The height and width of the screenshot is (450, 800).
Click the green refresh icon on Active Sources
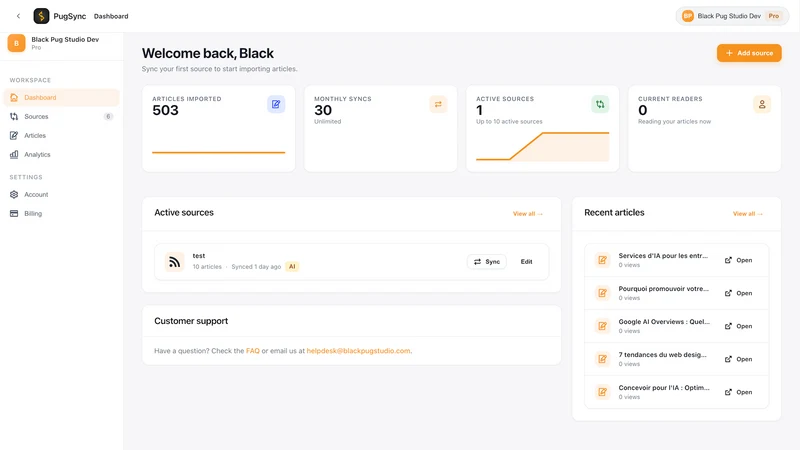(600, 104)
